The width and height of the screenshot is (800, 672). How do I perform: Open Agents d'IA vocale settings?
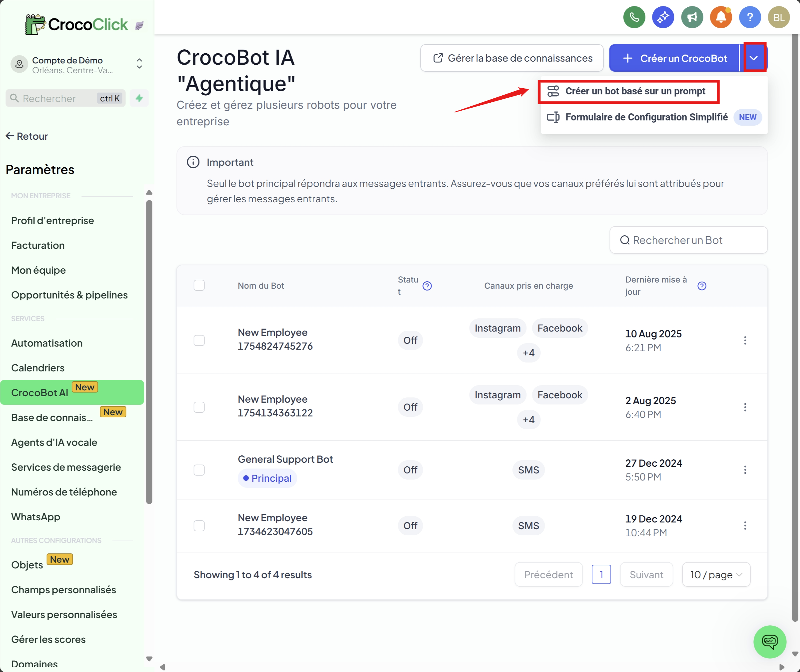coord(54,442)
